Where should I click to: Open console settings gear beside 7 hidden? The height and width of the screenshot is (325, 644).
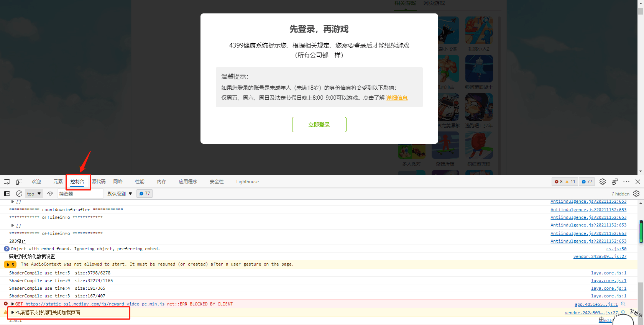coord(636,194)
